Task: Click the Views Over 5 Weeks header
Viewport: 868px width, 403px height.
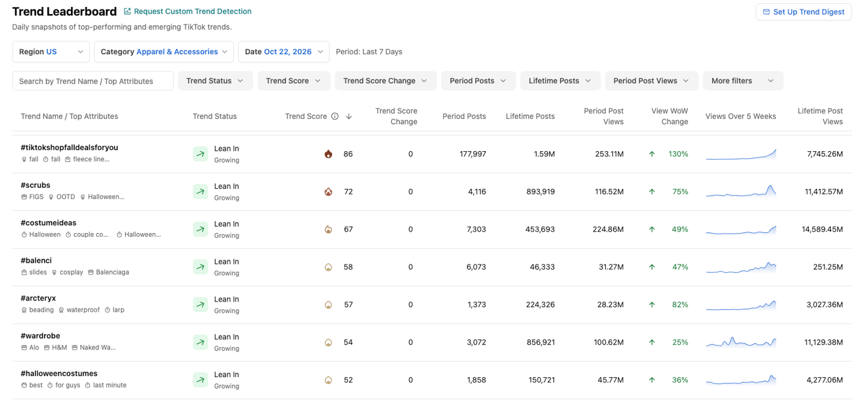Action: (x=741, y=116)
